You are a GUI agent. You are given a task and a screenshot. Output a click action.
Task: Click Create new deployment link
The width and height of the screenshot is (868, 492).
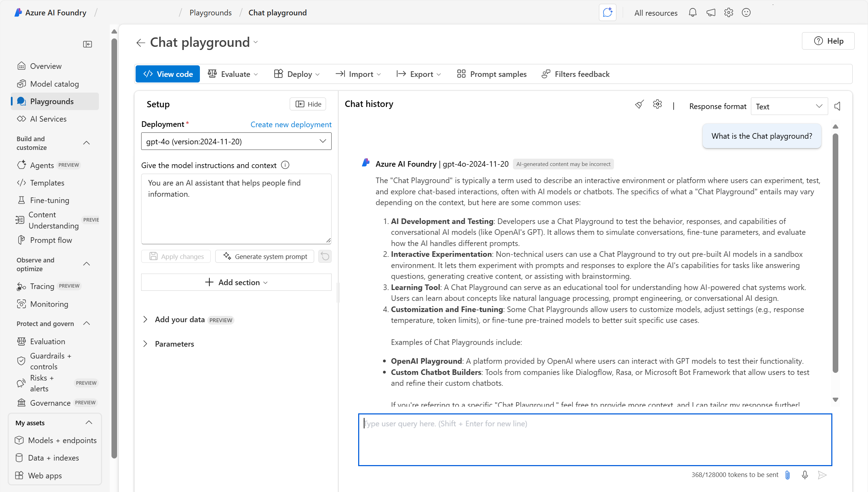(291, 124)
